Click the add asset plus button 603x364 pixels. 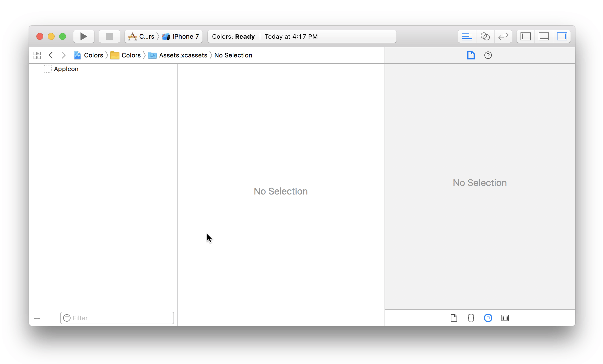pos(37,318)
